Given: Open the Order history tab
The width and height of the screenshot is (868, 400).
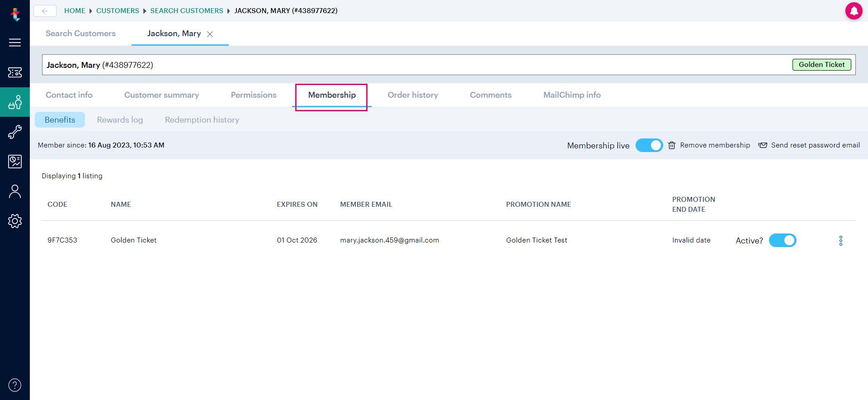Looking at the screenshot, I should point(413,95).
